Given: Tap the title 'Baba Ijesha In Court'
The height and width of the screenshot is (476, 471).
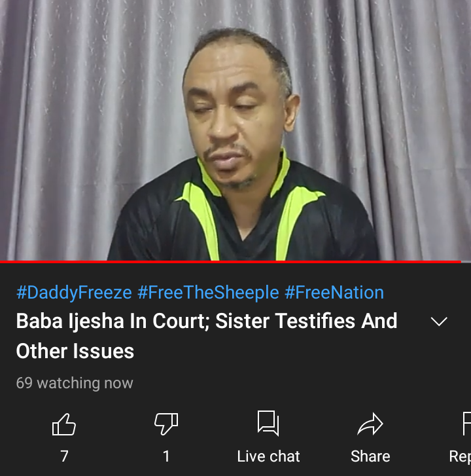Looking at the screenshot, I should [113, 321].
